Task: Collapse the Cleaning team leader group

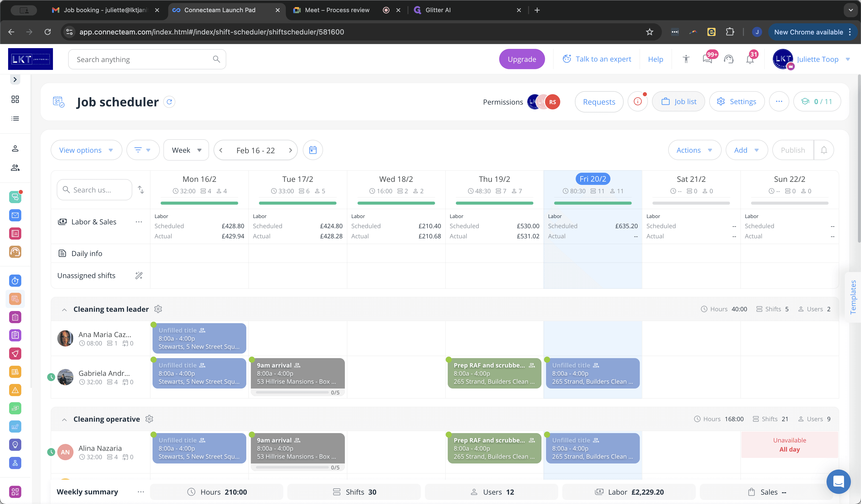Action: pos(64,309)
